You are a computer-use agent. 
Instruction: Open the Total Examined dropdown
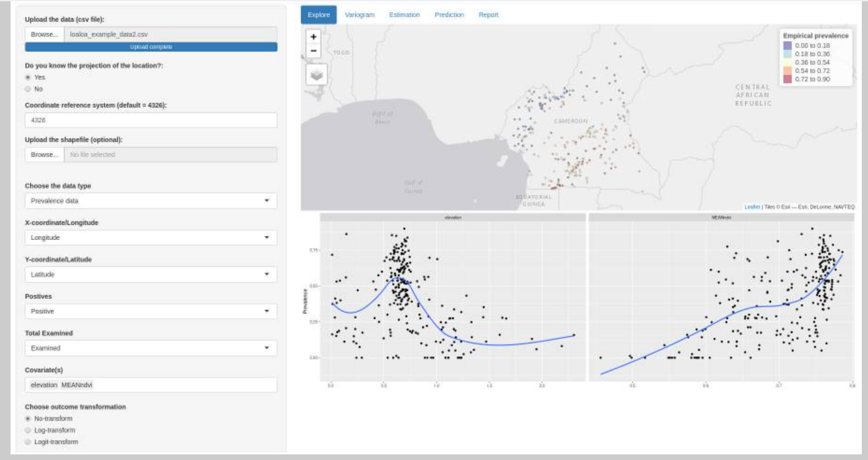(151, 348)
